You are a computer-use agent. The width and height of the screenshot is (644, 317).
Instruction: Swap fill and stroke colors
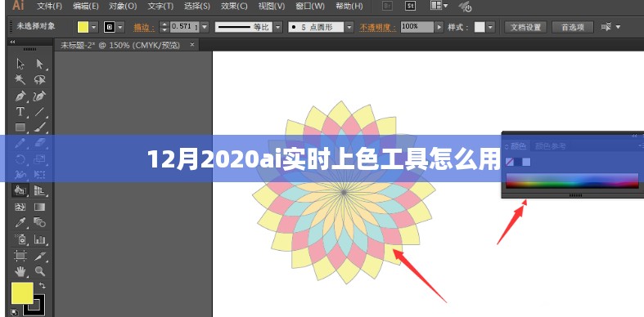click(42, 286)
